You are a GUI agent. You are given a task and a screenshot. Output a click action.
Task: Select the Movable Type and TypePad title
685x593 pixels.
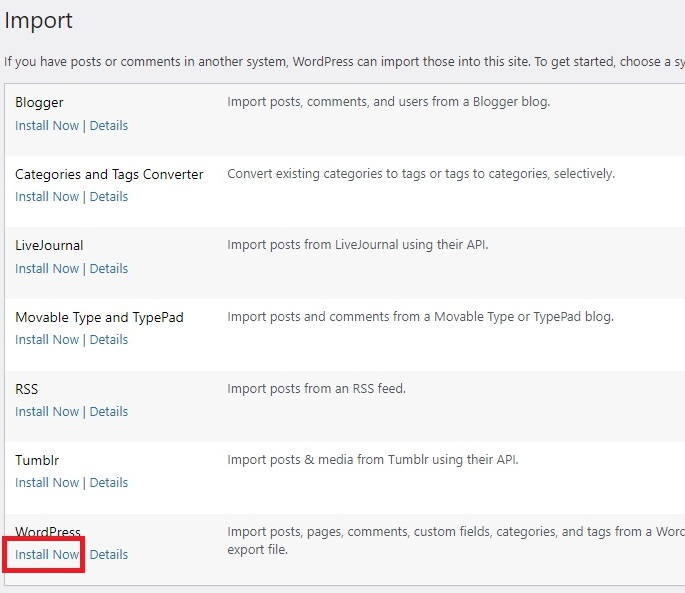coord(99,317)
